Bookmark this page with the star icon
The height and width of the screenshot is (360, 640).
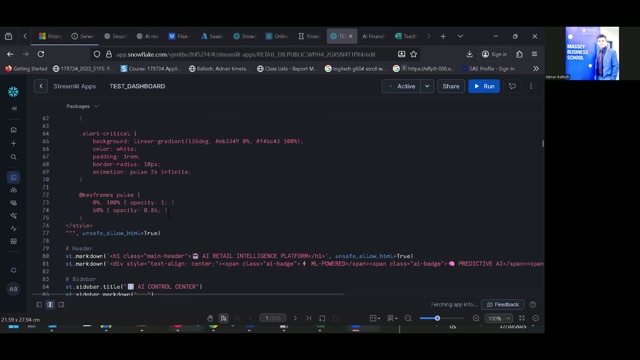click(x=413, y=54)
